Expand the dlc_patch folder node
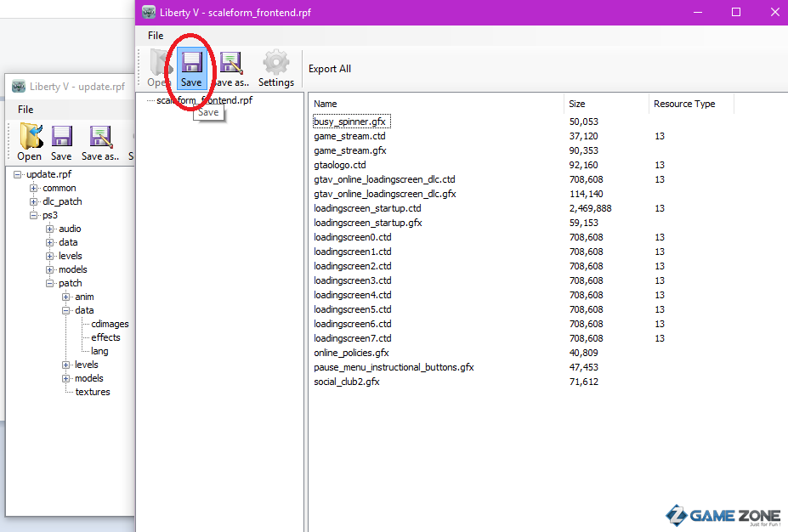 tap(34, 202)
